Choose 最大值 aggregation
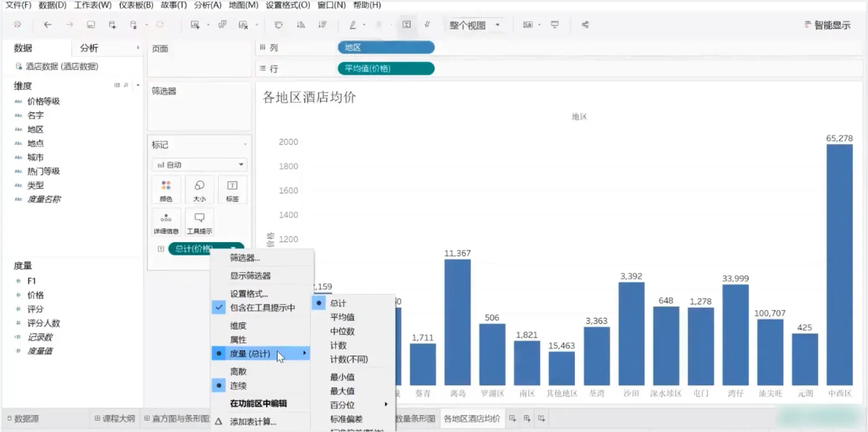The width and height of the screenshot is (868, 432). [353, 391]
